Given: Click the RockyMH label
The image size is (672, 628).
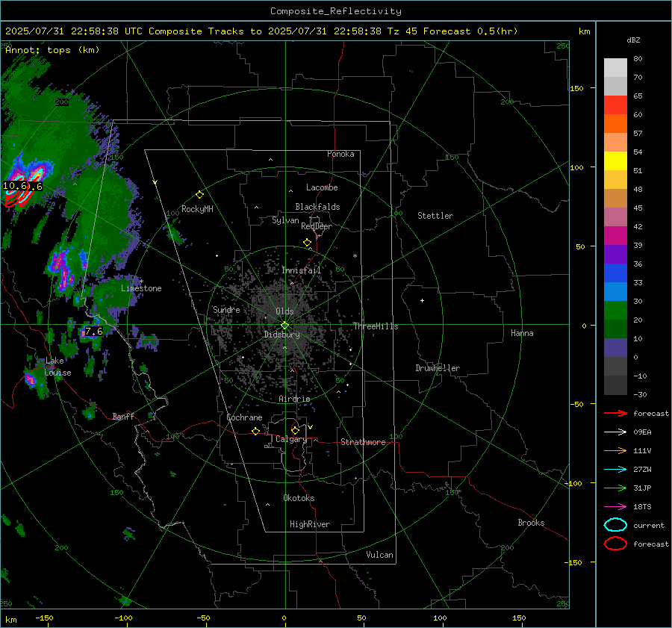Looking at the screenshot, I should (197, 209).
